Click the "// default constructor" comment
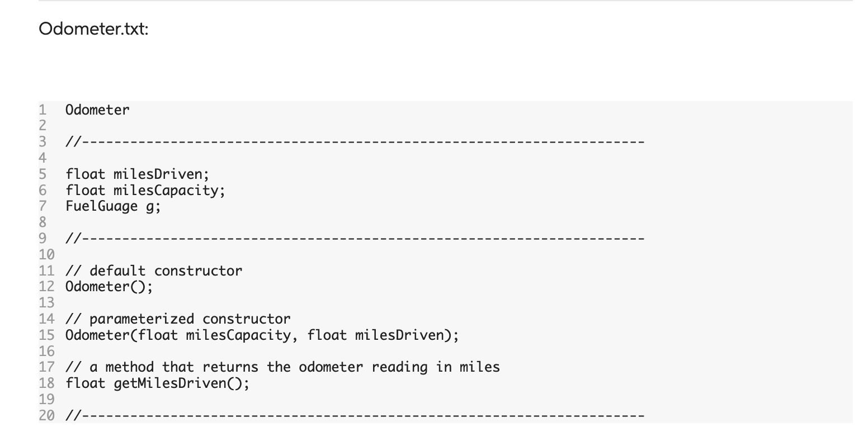Image resolution: width=868 pixels, height=446 pixels. pyautogui.click(x=154, y=271)
